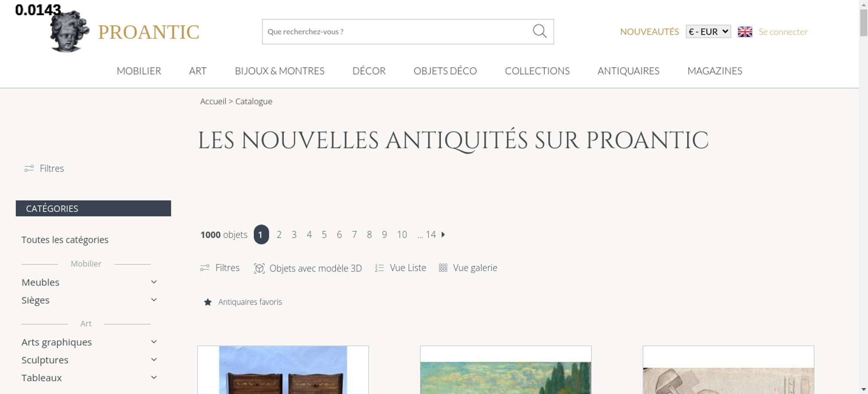Open the MOBILIER menu
The height and width of the screenshot is (394, 868).
click(139, 71)
